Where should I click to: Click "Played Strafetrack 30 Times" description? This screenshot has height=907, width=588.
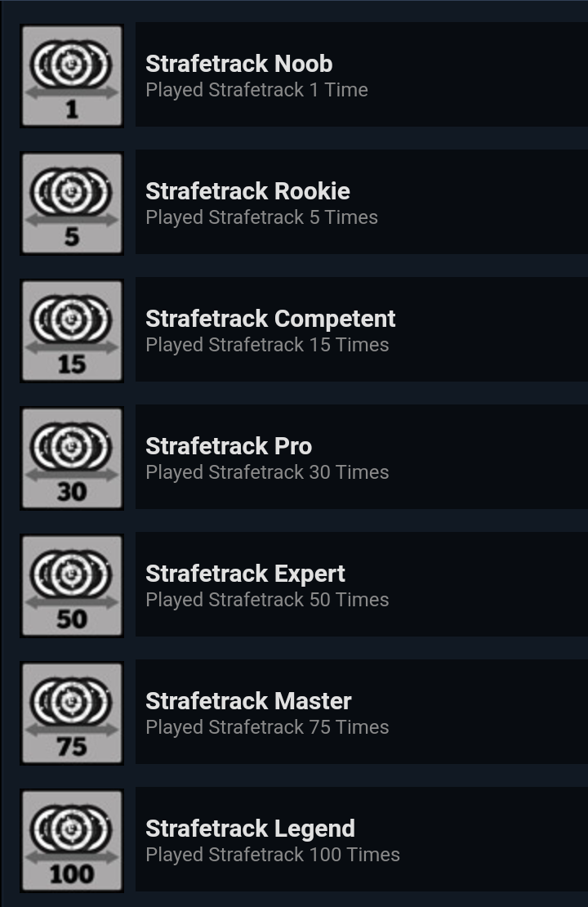point(267,472)
